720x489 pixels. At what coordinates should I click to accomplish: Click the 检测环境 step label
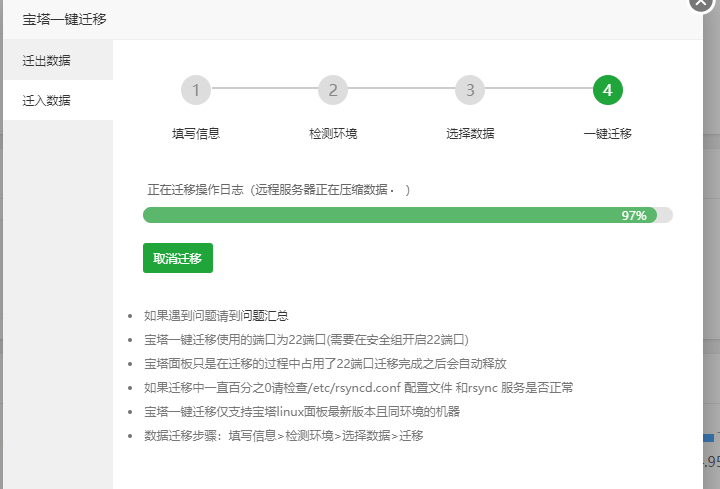[x=333, y=134]
